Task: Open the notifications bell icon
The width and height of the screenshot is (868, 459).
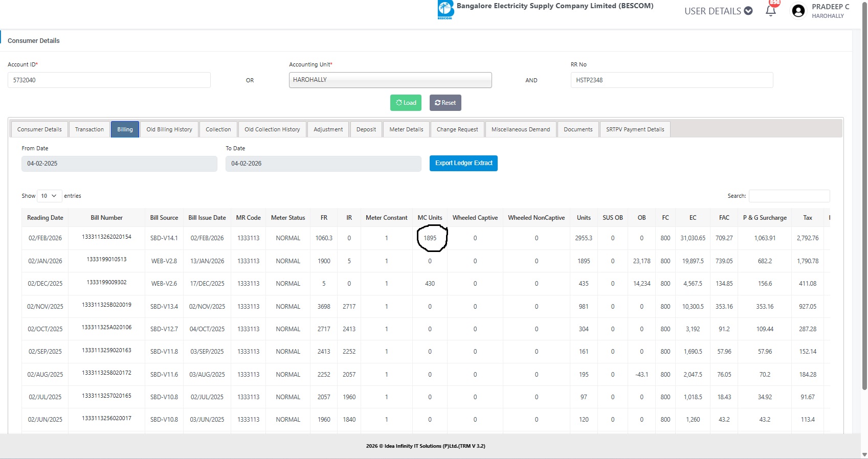Action: click(771, 11)
